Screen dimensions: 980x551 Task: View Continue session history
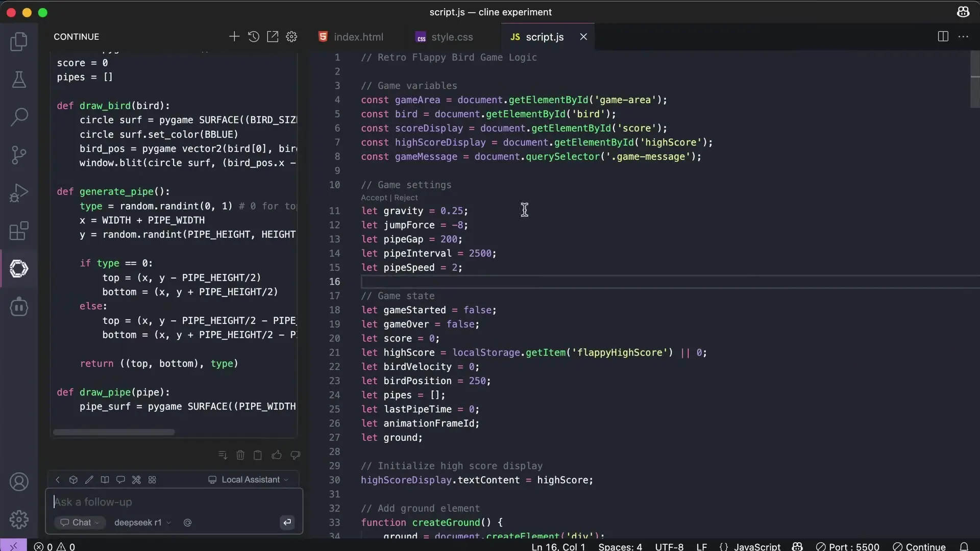[x=253, y=36]
